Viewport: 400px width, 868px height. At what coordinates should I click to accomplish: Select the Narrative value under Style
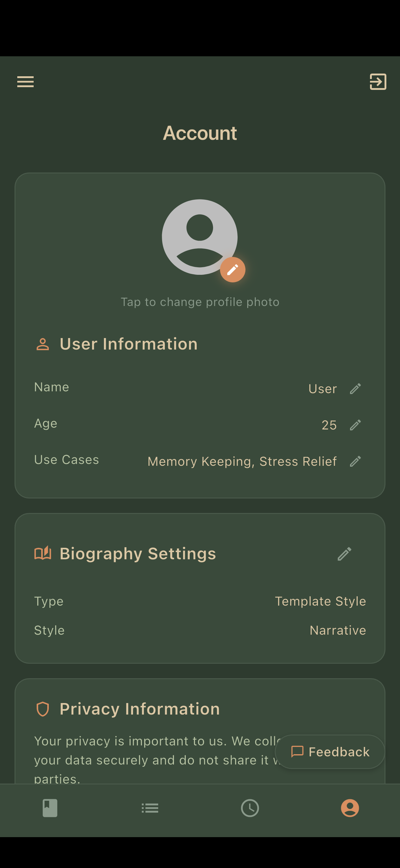point(338,630)
